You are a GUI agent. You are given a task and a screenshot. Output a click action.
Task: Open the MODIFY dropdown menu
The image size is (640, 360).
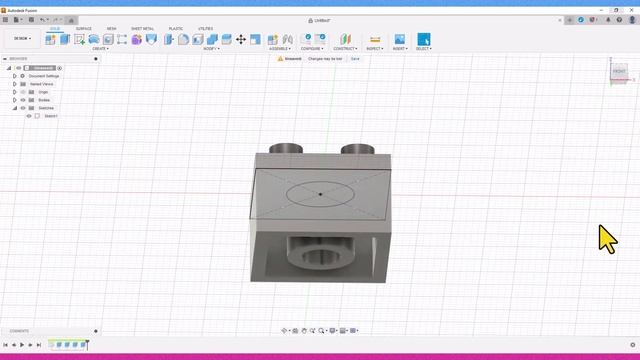pos(211,49)
